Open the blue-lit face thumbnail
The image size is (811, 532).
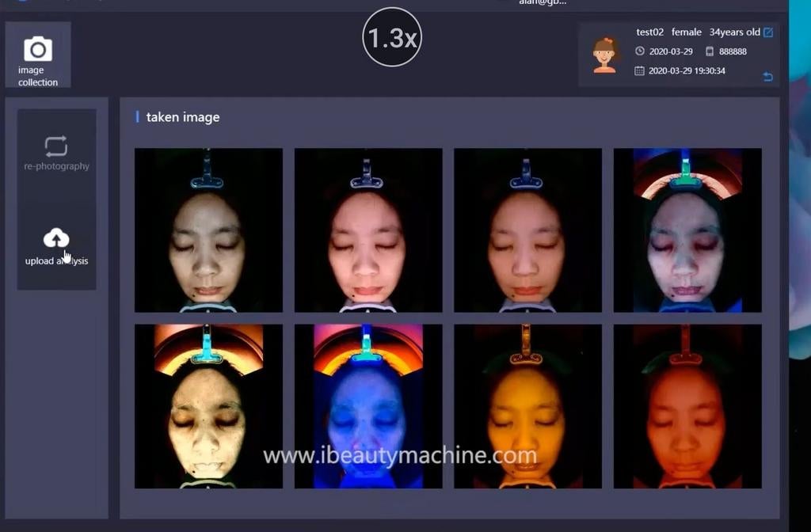tap(368, 406)
